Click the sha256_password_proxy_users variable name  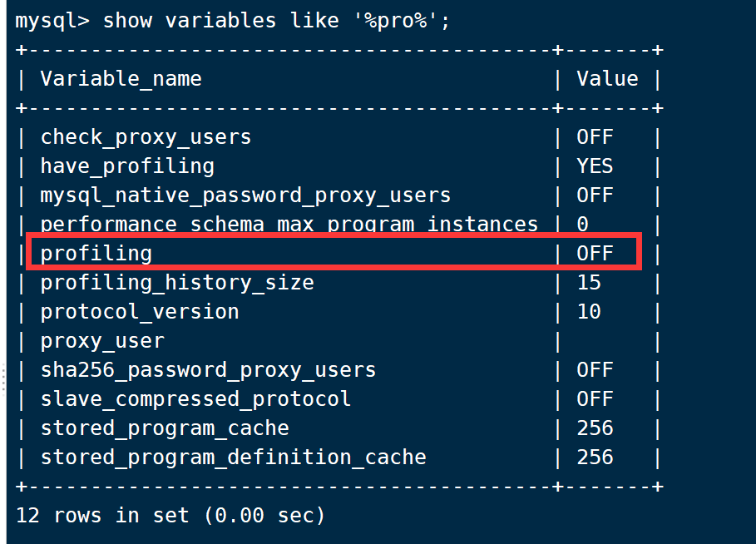[208, 370]
